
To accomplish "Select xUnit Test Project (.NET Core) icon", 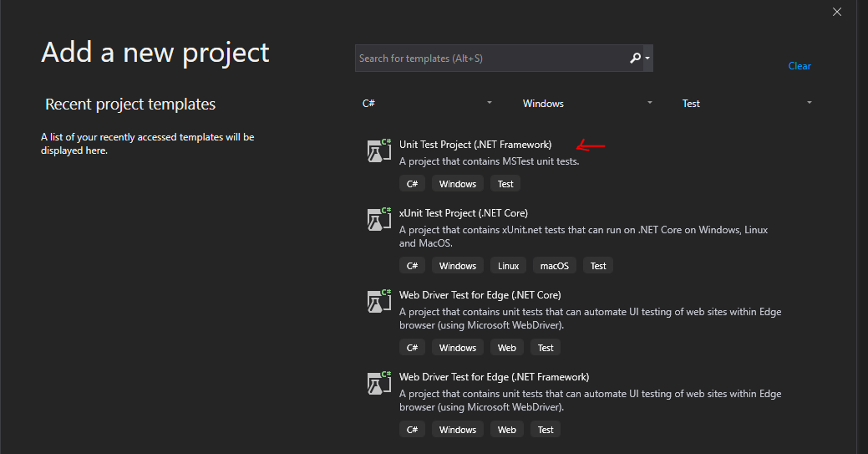I will [379, 219].
